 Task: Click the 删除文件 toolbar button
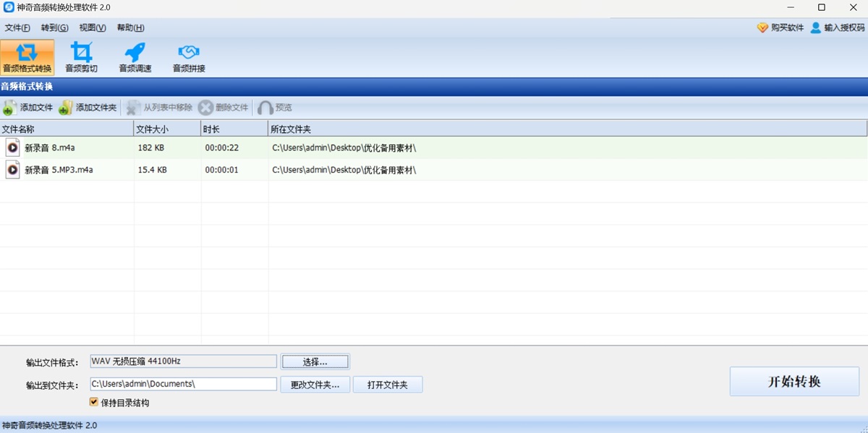224,108
